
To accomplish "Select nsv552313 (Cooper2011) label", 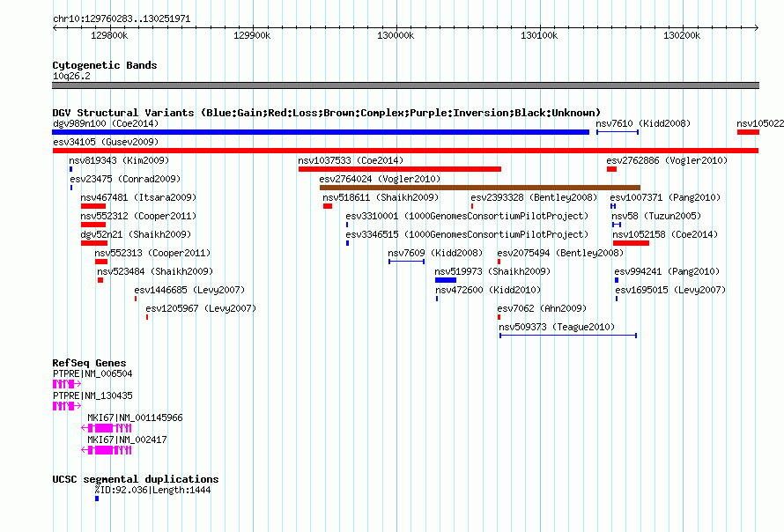I will tap(152, 253).
